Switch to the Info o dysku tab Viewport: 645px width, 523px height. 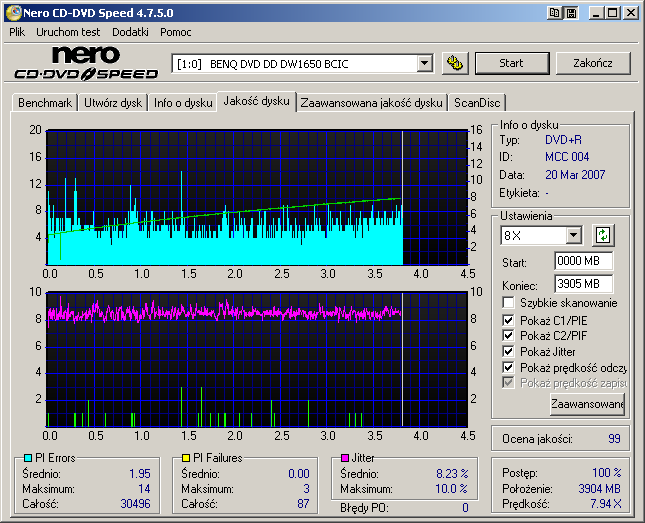point(183,102)
